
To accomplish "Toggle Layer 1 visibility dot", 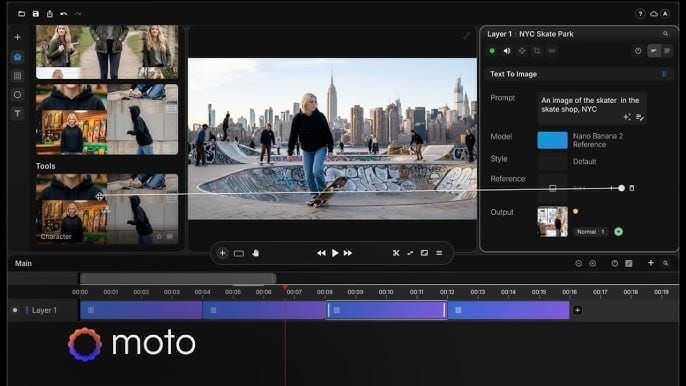I will [x=15, y=310].
